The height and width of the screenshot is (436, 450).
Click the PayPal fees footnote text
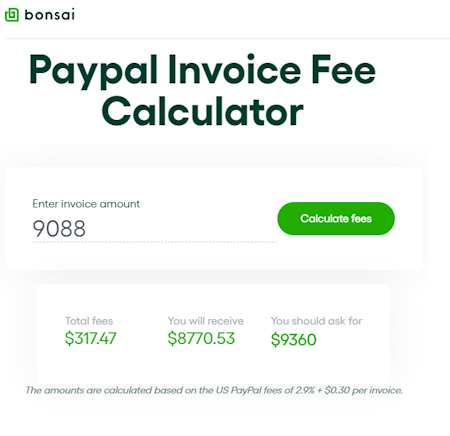214,390
